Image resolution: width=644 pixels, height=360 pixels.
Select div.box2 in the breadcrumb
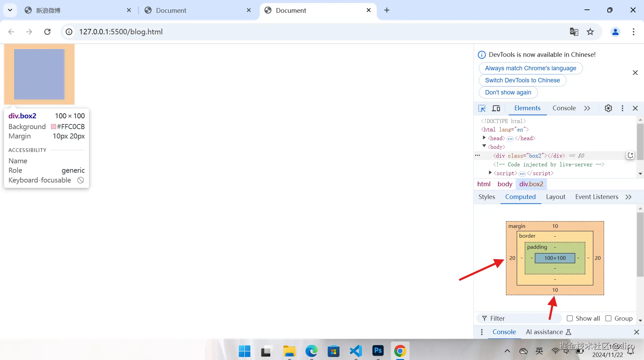pos(531,184)
